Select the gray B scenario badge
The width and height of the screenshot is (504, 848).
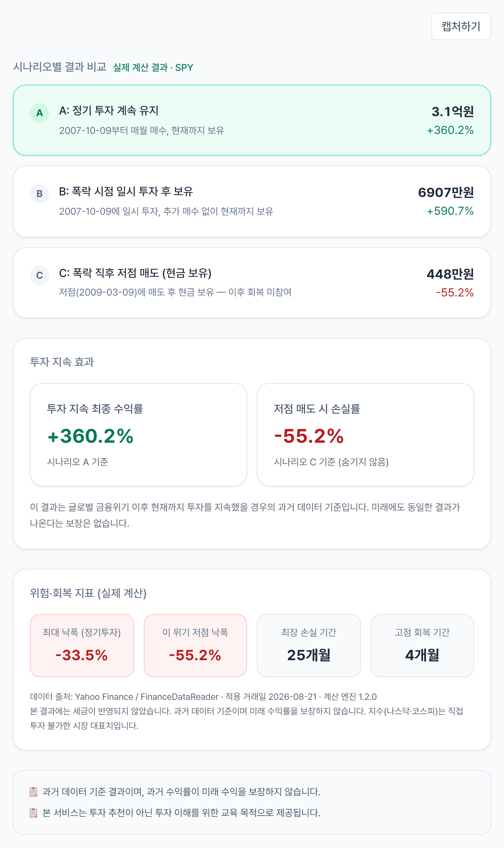point(39,194)
